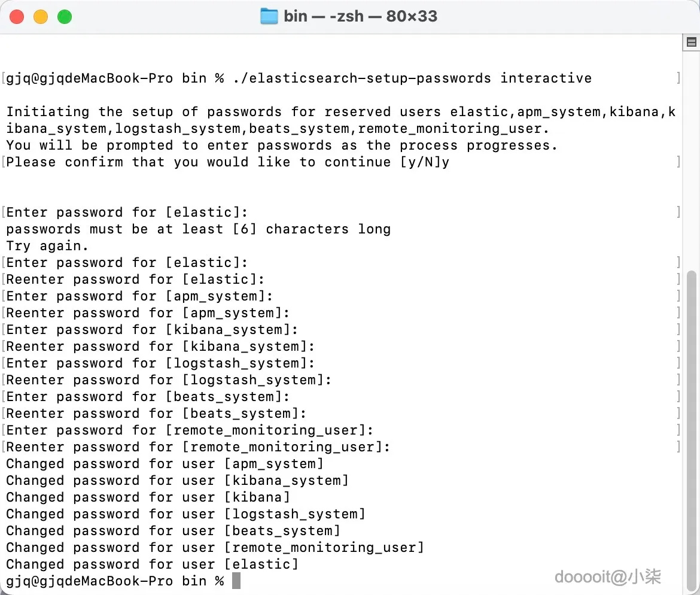Viewport: 700px width, 595px height.
Task: Minimize the Terminal with the yellow button
Action: (41, 17)
